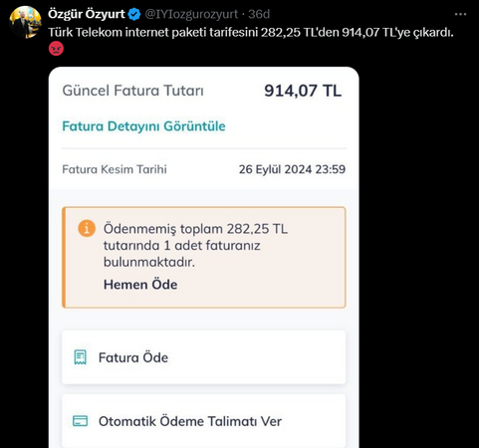Click the unpaid bill warning message text
The height and width of the screenshot is (448, 479).
coord(196,246)
